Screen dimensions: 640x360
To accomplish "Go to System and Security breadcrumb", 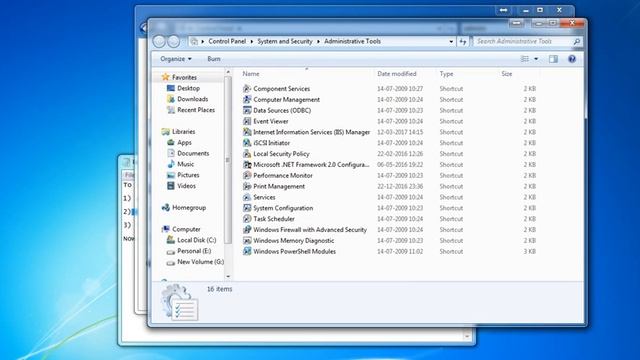I will click(285, 41).
